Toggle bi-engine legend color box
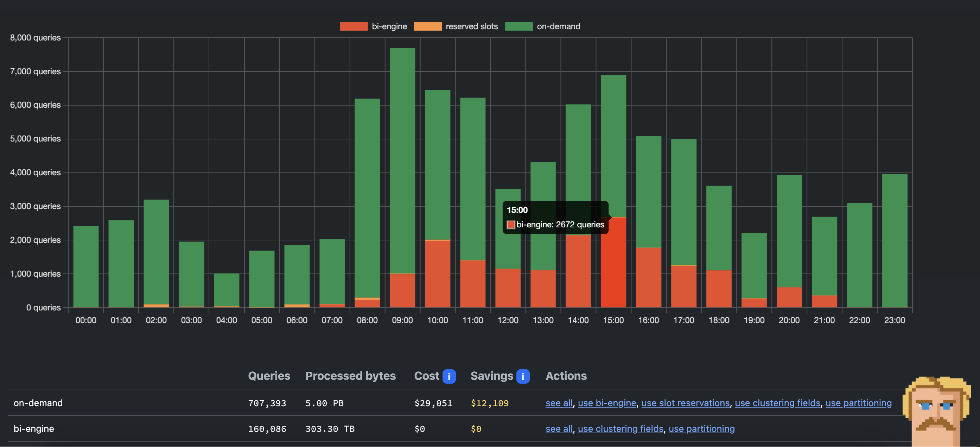The image size is (980, 447). (x=354, y=26)
